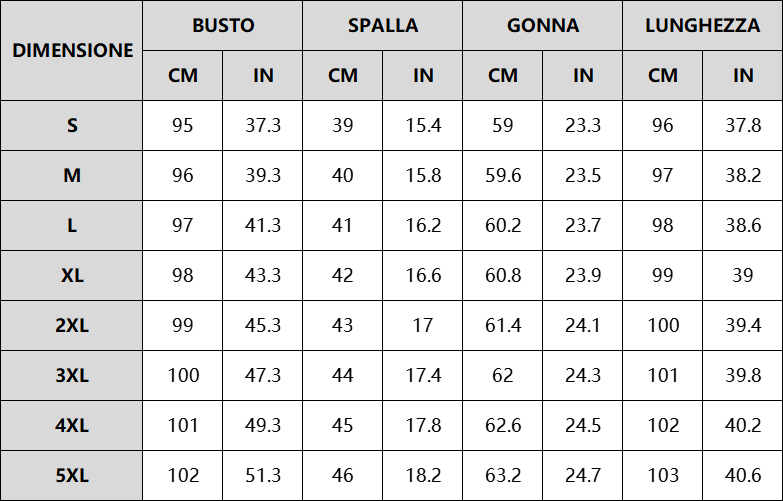
Task: Click the DIMENSIONE header cell
Action: click(x=72, y=50)
